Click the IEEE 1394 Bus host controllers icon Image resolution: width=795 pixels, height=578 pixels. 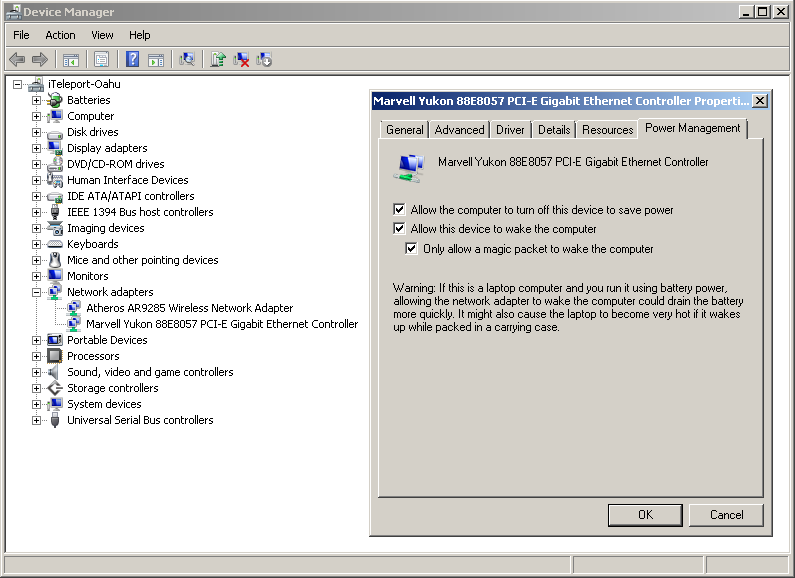[x=55, y=212]
